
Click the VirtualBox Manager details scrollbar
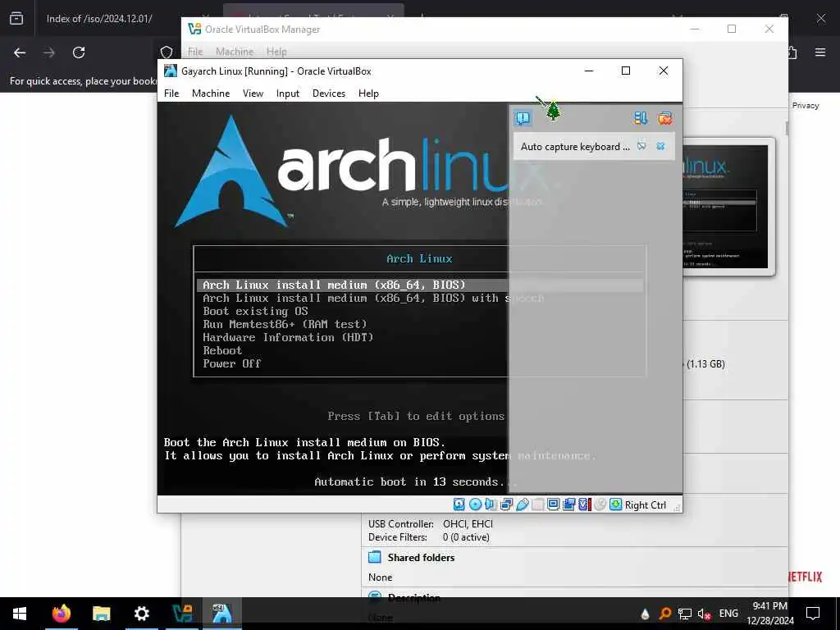click(x=786, y=128)
